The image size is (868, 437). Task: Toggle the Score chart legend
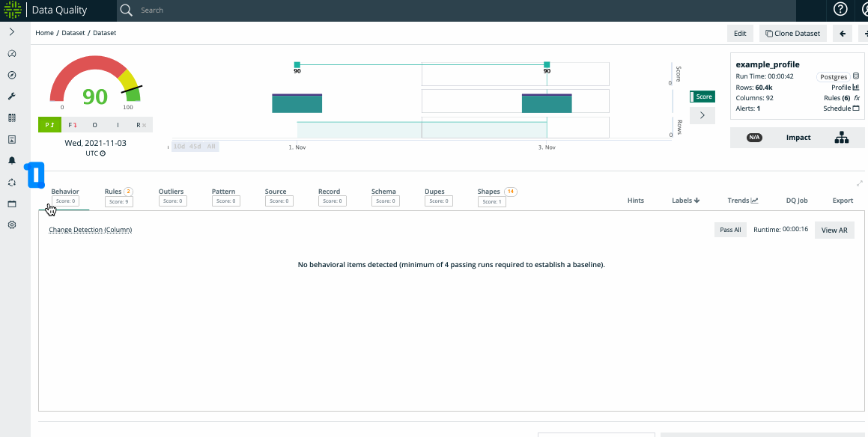pyautogui.click(x=702, y=97)
